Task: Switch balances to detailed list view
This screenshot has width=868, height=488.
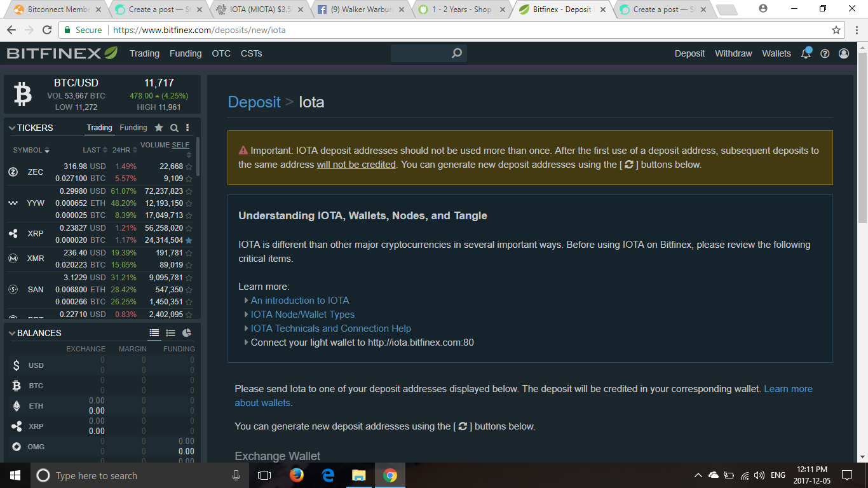Action: click(154, 333)
